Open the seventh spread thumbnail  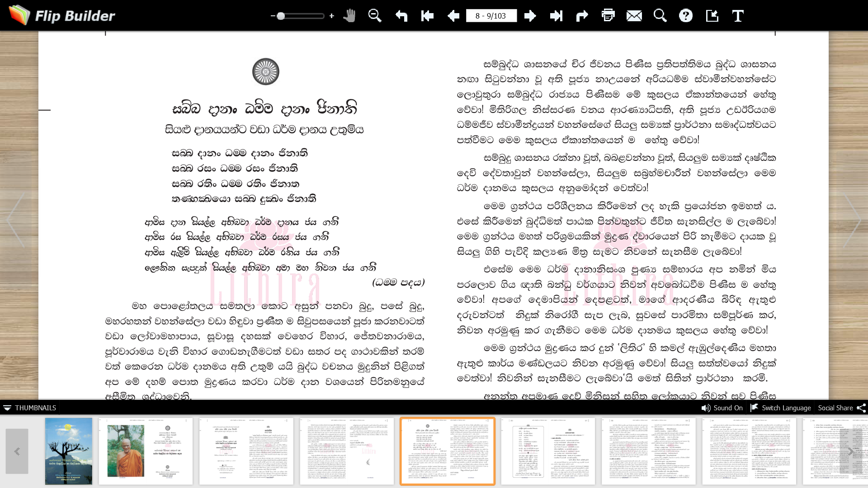pyautogui.click(x=648, y=451)
